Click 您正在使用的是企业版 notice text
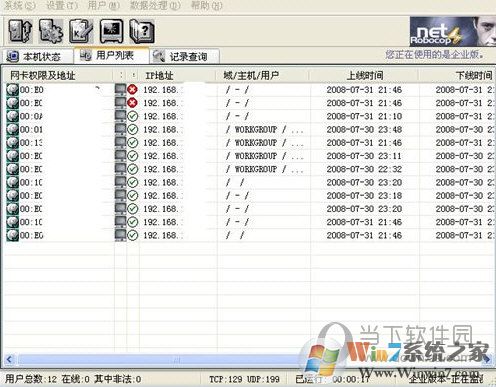 [x=435, y=55]
